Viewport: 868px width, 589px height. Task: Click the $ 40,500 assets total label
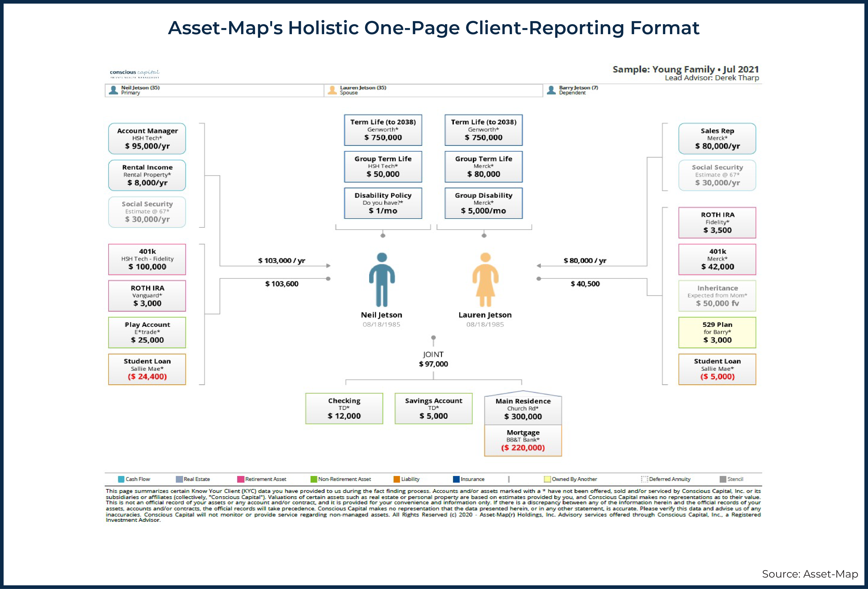(585, 284)
